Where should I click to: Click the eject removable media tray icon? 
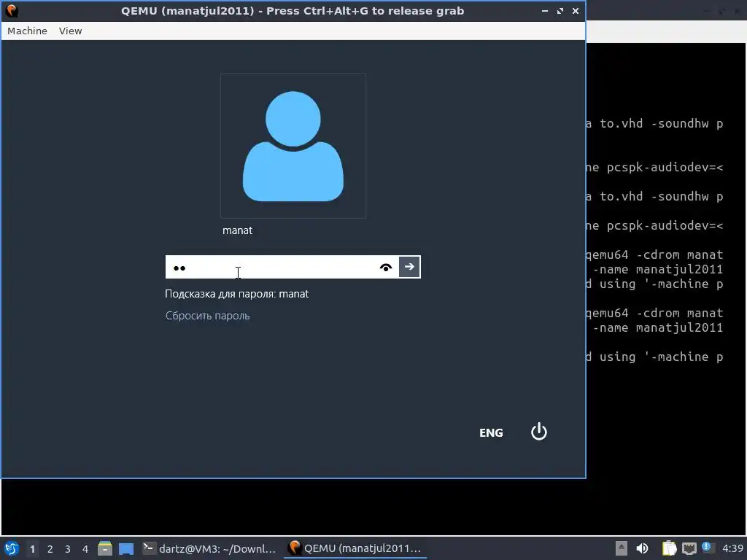click(x=622, y=548)
